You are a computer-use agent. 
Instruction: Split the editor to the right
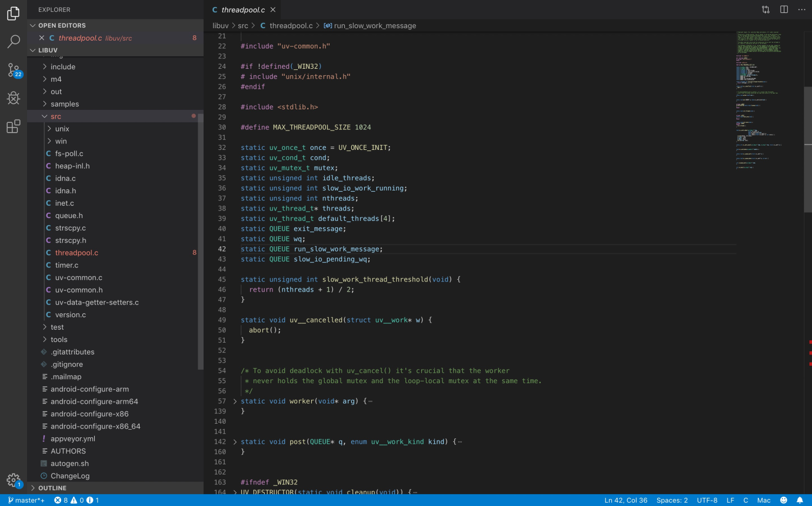tap(784, 9)
